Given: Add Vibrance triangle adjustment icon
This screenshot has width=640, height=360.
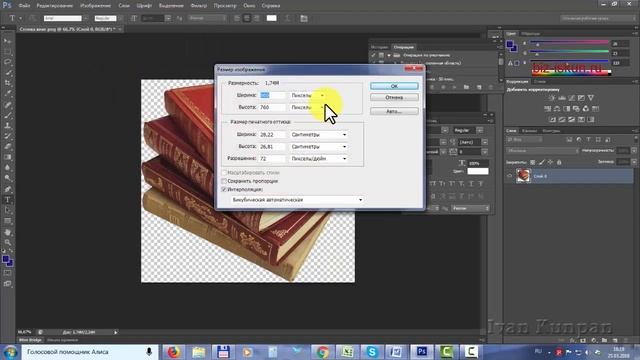Looking at the screenshot, I should pos(591,98).
